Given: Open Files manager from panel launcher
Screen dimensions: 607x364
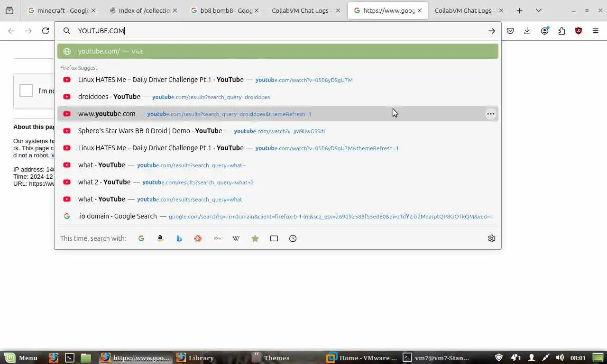Looking at the screenshot, I should point(85,358).
